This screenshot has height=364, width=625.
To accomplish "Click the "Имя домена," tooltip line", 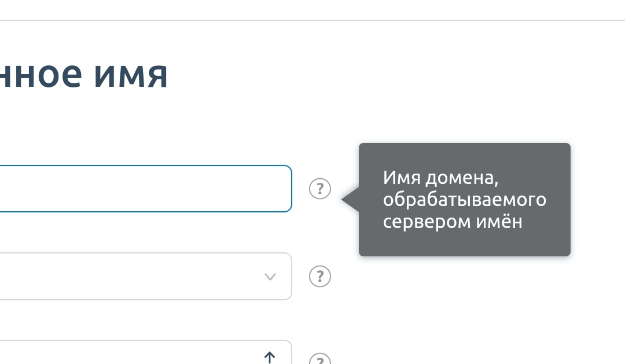I will click(x=440, y=178).
